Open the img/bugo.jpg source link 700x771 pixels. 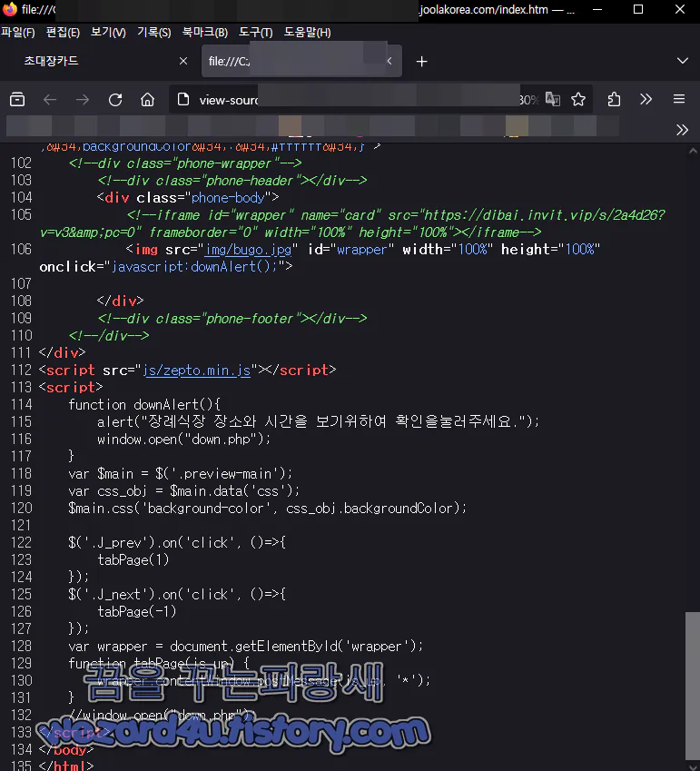pyautogui.click(x=248, y=250)
